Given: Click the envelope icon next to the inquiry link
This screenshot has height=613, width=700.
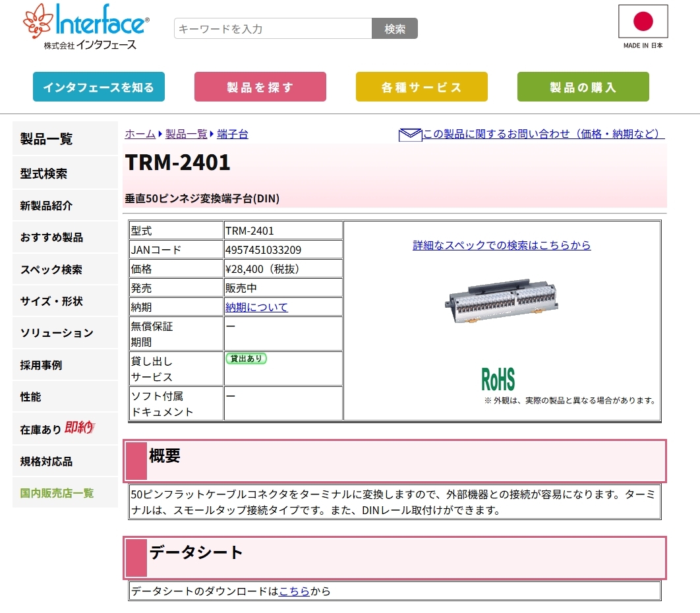Looking at the screenshot, I should pyautogui.click(x=410, y=134).
